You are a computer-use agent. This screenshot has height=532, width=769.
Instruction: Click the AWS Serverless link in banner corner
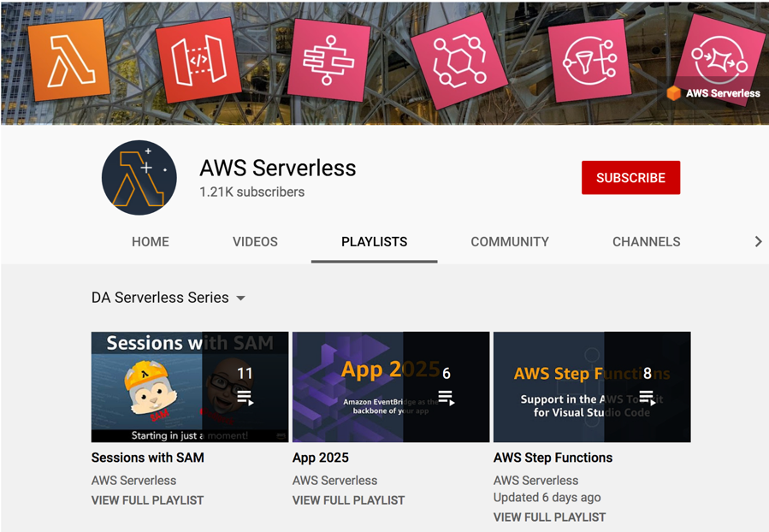[713, 93]
